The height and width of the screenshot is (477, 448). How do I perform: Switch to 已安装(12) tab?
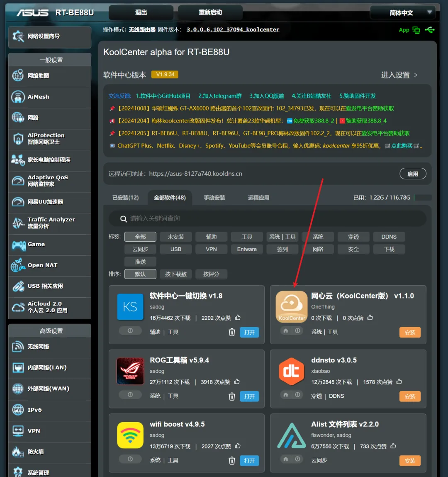126,198
